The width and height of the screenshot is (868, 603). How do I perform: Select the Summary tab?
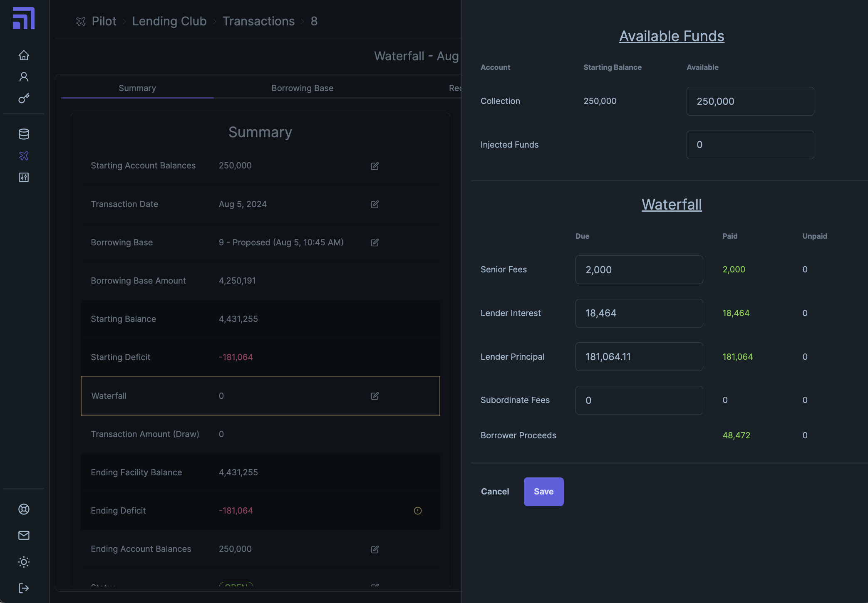tap(137, 88)
